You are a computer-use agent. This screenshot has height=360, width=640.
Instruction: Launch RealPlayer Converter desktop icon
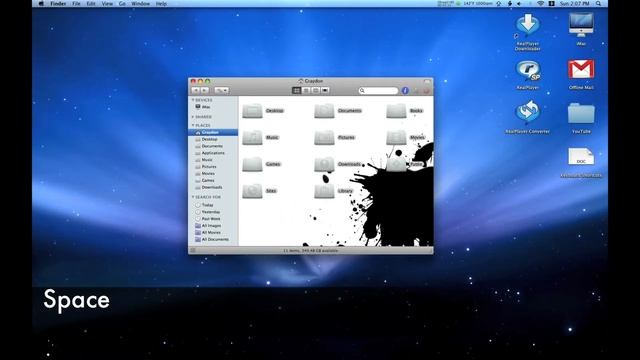[x=528, y=112]
